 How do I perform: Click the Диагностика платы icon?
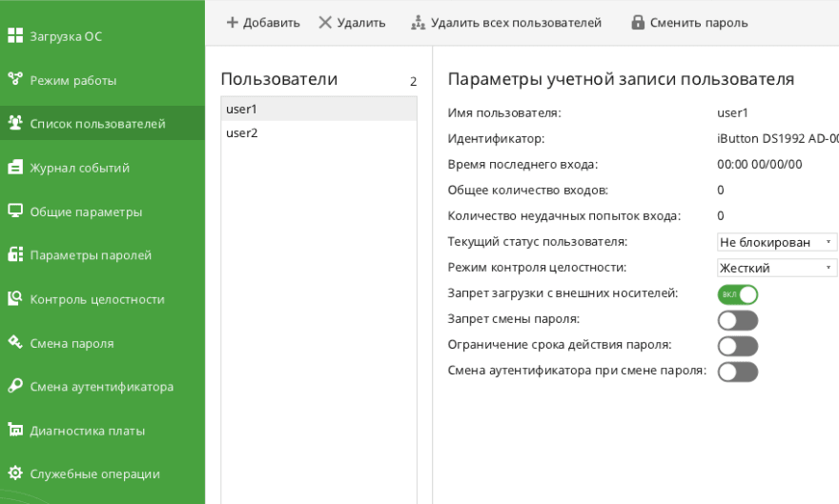coord(15,431)
